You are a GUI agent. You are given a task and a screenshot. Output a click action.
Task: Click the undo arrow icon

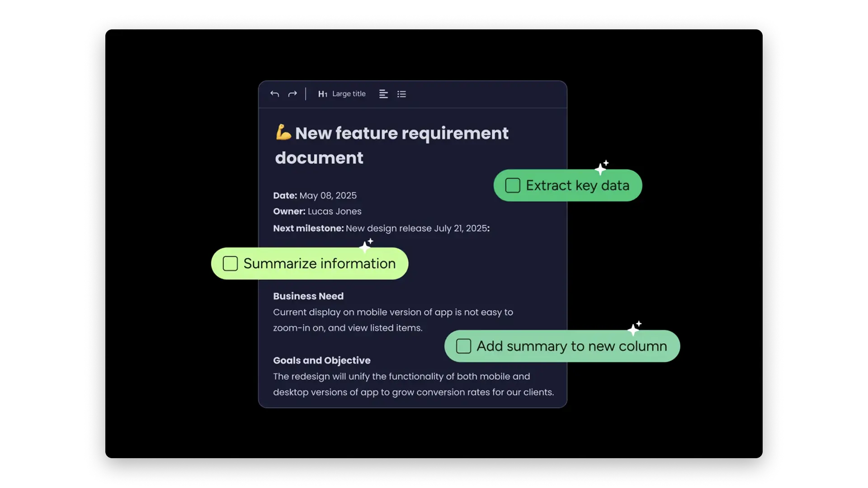(x=274, y=94)
